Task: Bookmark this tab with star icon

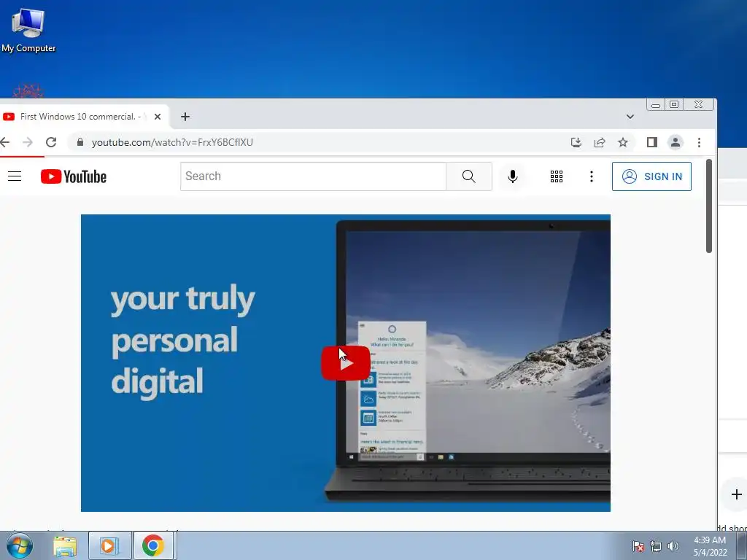Action: (x=623, y=142)
